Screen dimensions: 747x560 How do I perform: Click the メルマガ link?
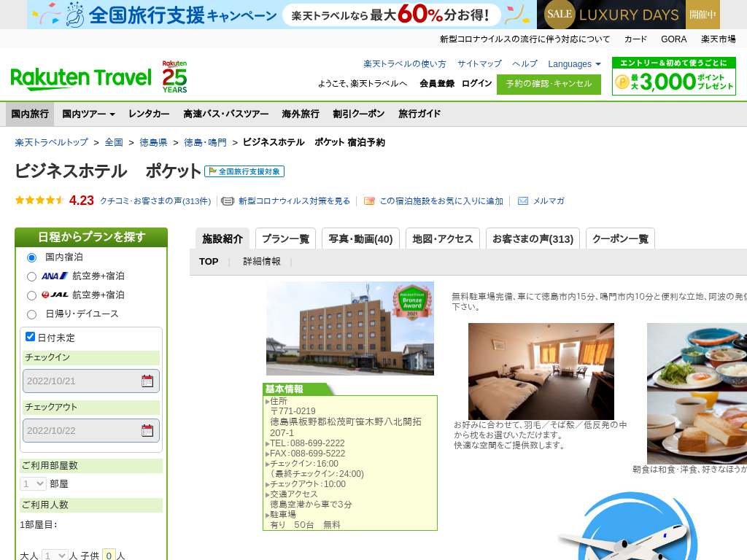pos(549,201)
